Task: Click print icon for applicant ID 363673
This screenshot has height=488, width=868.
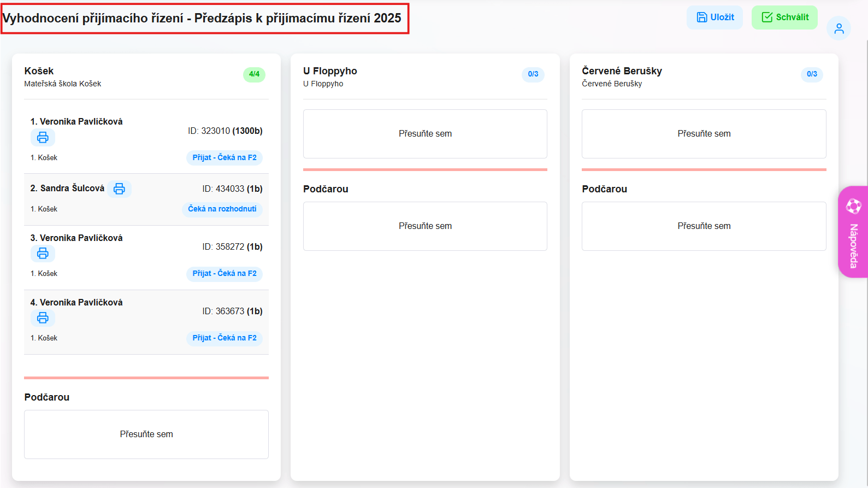Action: coord(43,318)
